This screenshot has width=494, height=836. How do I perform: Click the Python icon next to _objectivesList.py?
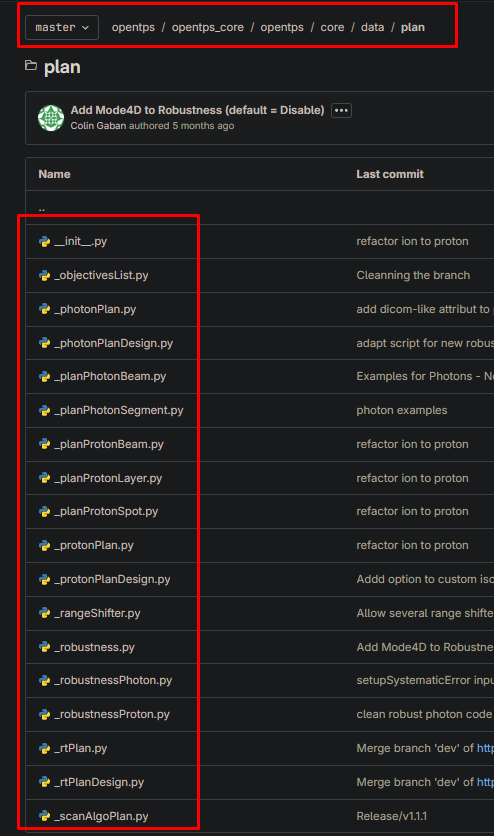pos(45,276)
